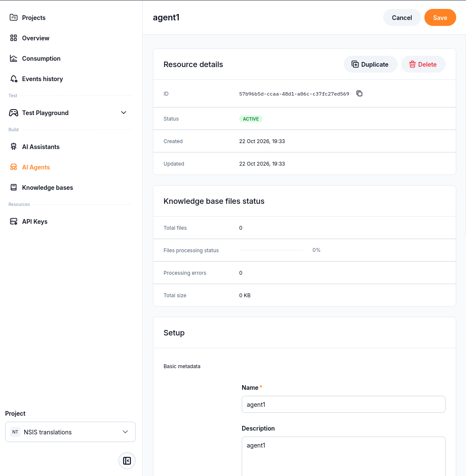466x476 pixels.
Task: Click the Events history bell icon
Action: coord(13,79)
